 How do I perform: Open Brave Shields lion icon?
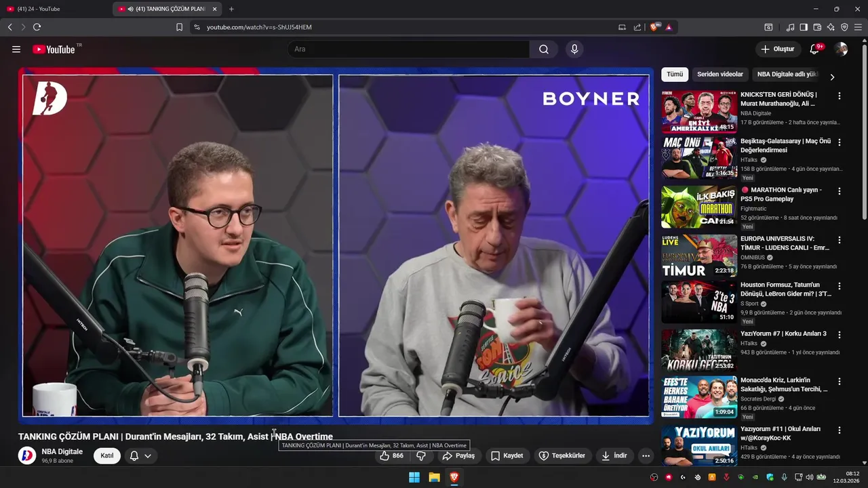coord(654,27)
